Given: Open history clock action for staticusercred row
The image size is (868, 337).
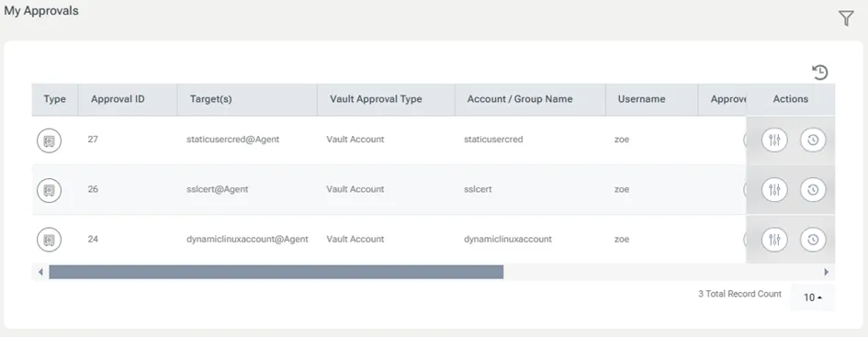Looking at the screenshot, I should [x=813, y=140].
